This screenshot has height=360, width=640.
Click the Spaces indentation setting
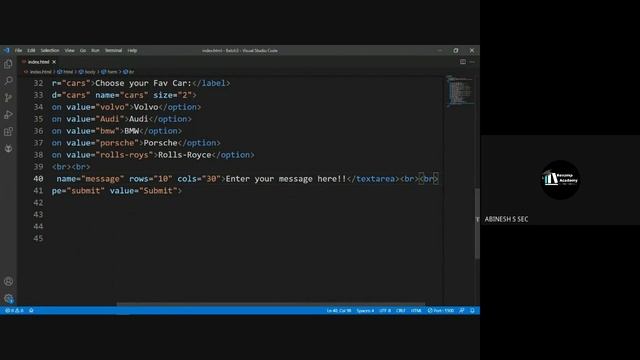(365, 311)
